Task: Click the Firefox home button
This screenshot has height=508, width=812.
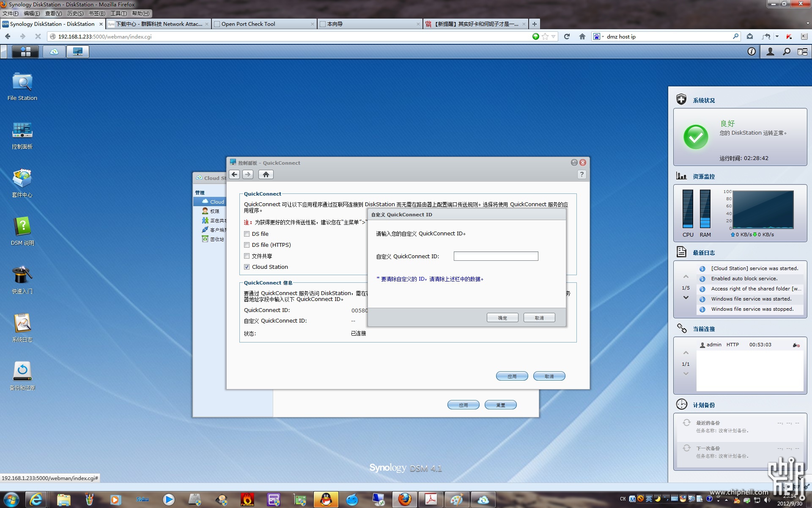Action: [582, 36]
